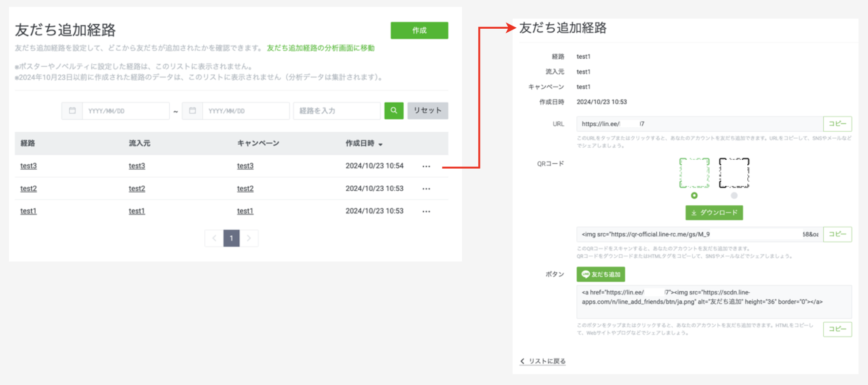Open the test3 route link

pyautogui.click(x=28, y=166)
